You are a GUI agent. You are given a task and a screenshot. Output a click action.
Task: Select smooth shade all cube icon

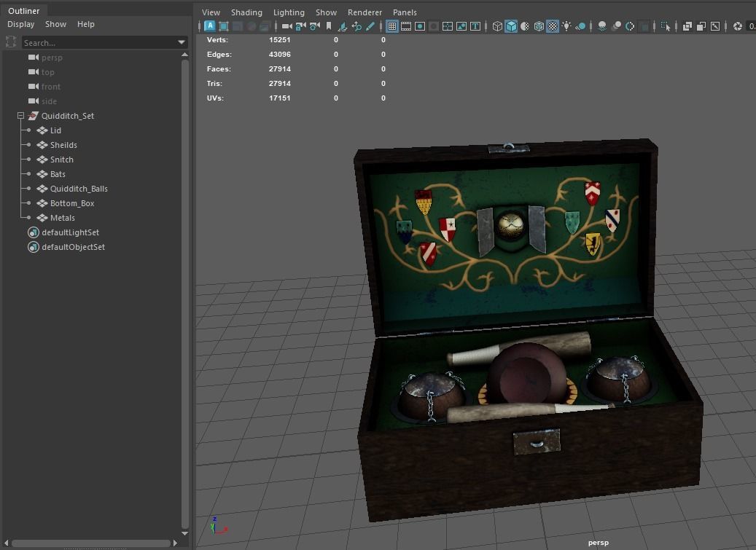pos(511,26)
